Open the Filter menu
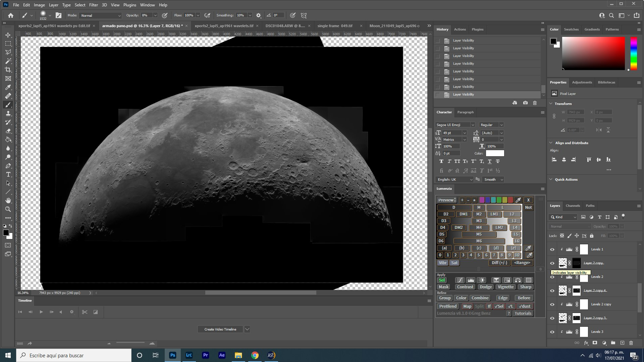The width and height of the screenshot is (644, 362). pos(94,5)
